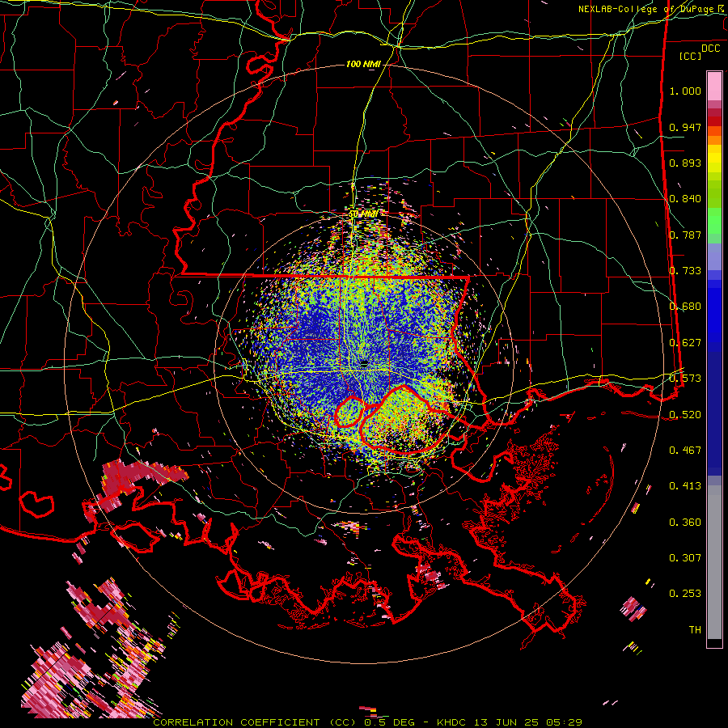Pick the lavender swatch above 0.733
This screenshot has width=728, height=728.
[x=714, y=256]
